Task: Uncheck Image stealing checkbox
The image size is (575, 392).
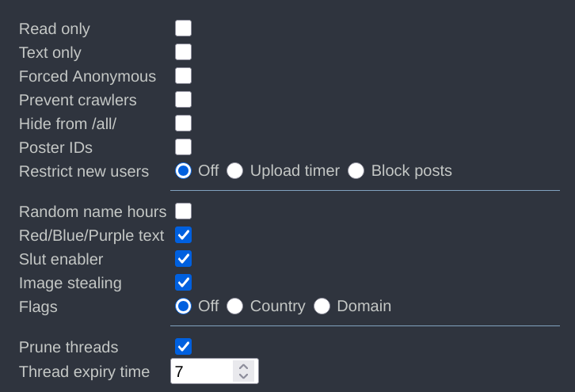Action: click(x=183, y=283)
